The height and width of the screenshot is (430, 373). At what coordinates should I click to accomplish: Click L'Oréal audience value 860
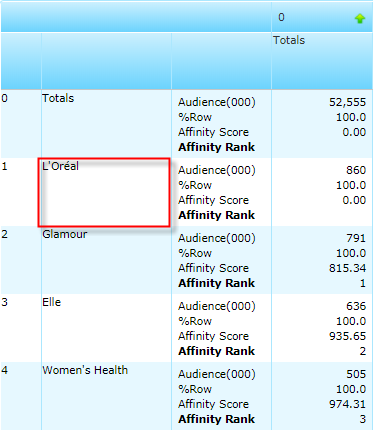pos(356,170)
